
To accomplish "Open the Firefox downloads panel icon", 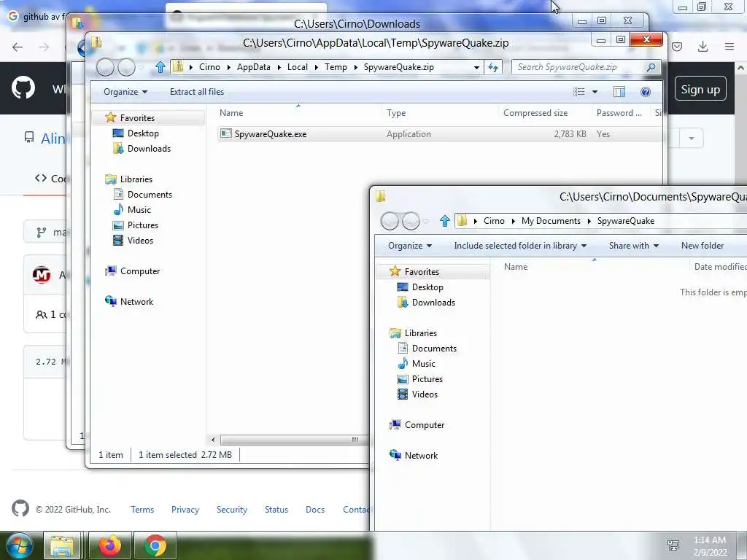I will click(703, 46).
